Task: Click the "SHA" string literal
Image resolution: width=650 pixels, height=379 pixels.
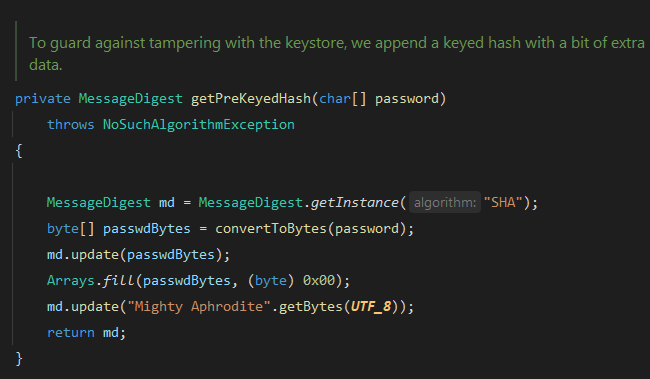Action: pyautogui.click(x=503, y=202)
